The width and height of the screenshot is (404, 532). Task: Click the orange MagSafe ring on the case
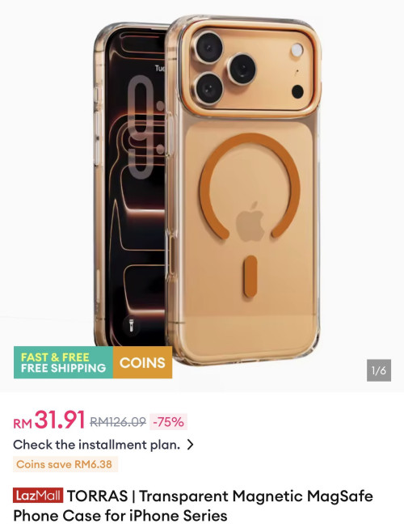250,186
